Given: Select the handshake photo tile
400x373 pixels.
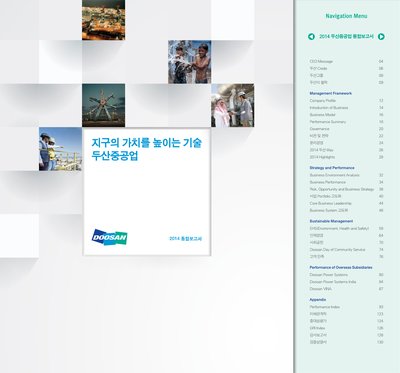Looking at the screenshot, I should pos(233,105).
